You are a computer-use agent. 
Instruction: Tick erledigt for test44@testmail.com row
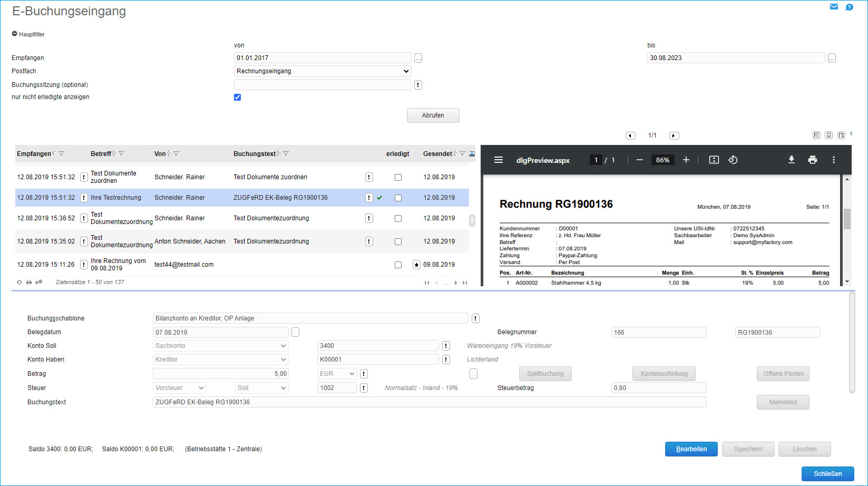coord(398,265)
